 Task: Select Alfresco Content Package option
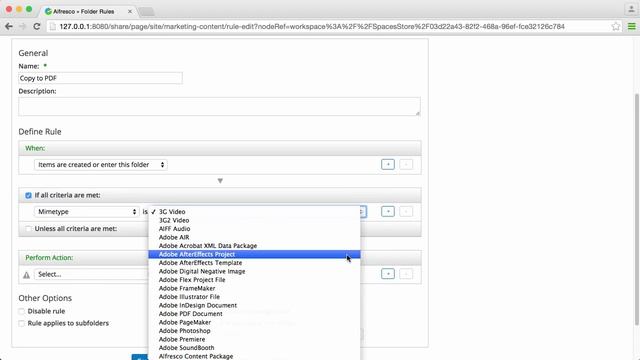pos(254,356)
